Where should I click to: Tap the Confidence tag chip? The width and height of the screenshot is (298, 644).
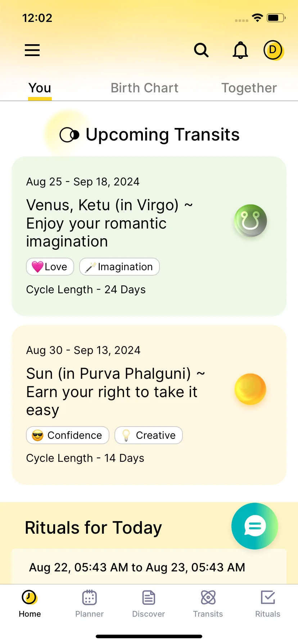[68, 435]
